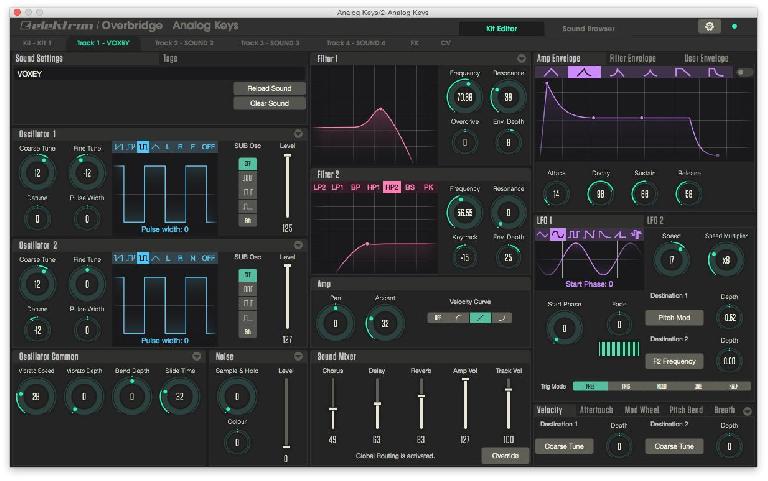Click the Reload Sound button
Viewport: 768px width, 481px height.
[x=269, y=89]
